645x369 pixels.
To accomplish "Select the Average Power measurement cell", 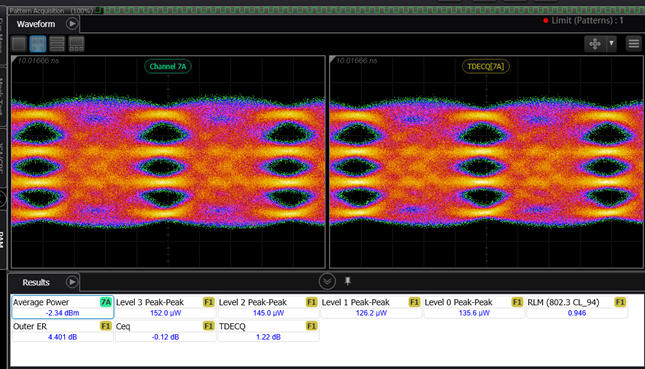I will click(x=63, y=307).
